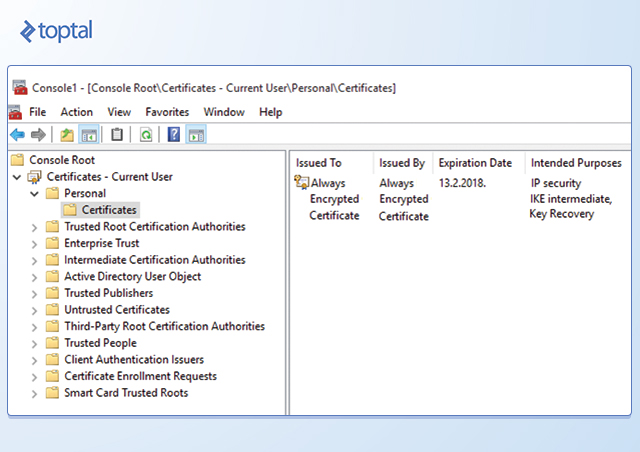Select Trusted Root Certification Authorities label
Screen dimensions: 640x452
155,226
